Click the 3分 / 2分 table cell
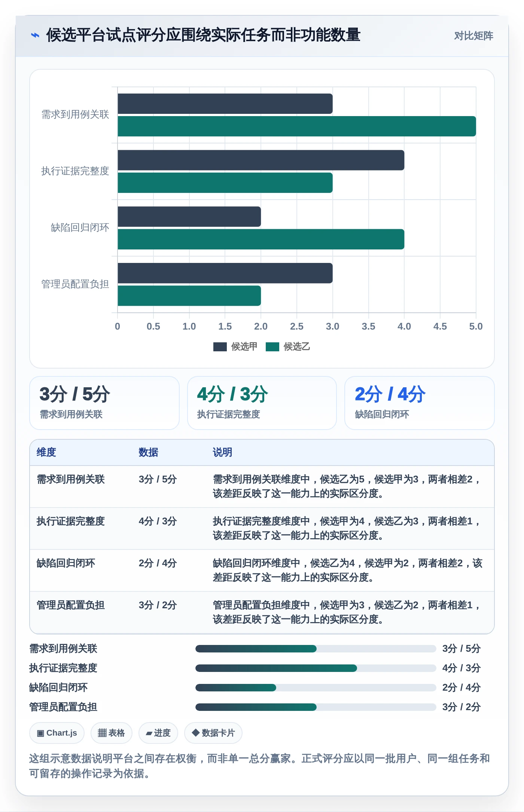524x812 pixels. click(158, 605)
